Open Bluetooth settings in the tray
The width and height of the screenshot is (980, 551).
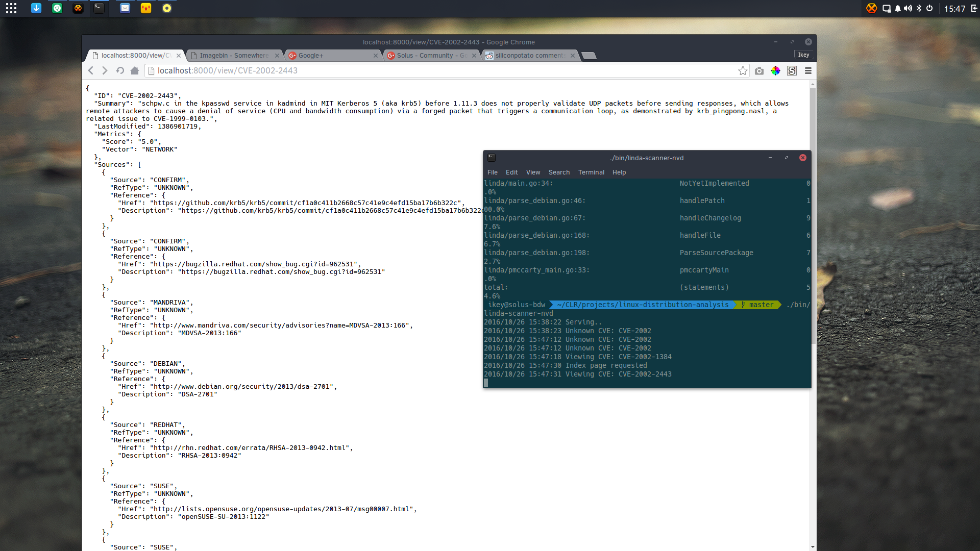(x=919, y=8)
